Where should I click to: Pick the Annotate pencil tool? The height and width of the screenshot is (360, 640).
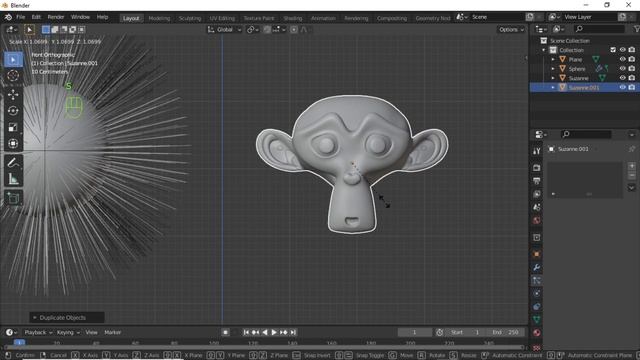click(13, 162)
